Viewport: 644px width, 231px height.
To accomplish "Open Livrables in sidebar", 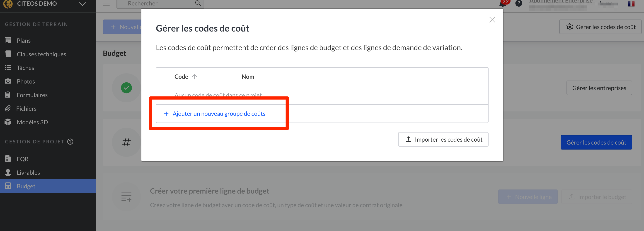I will [28, 173].
